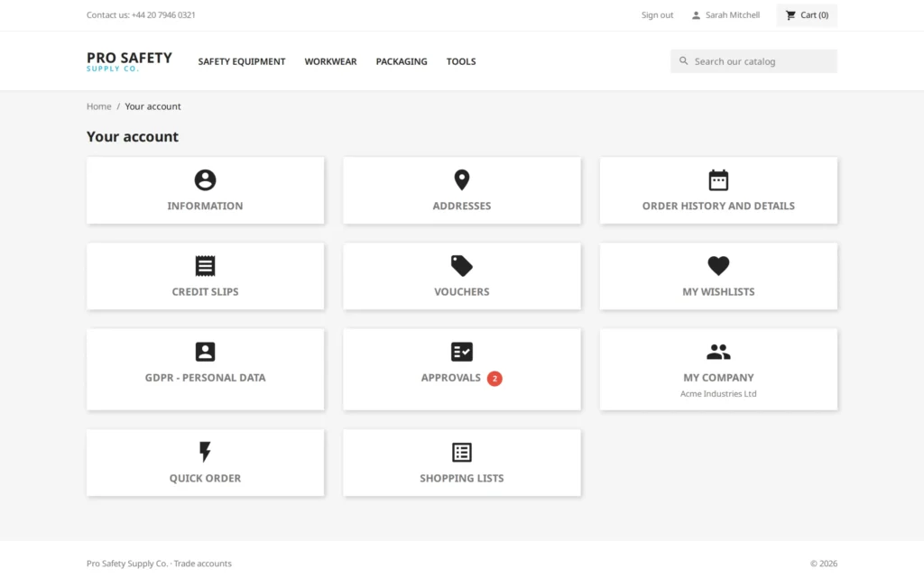This screenshot has height=587, width=924.
Task: Open the Cart (0) button
Action: coord(807,15)
